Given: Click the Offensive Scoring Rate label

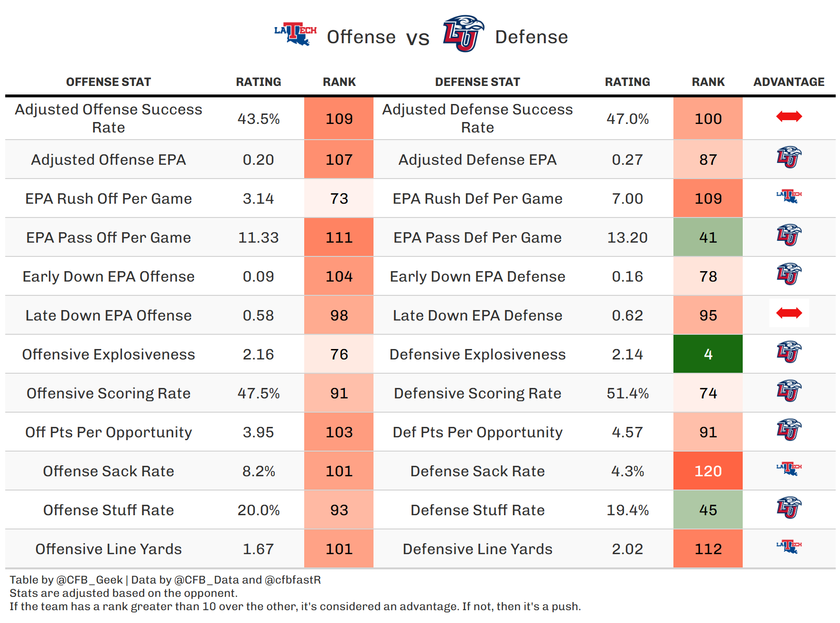Looking at the screenshot, I should pyautogui.click(x=108, y=393).
